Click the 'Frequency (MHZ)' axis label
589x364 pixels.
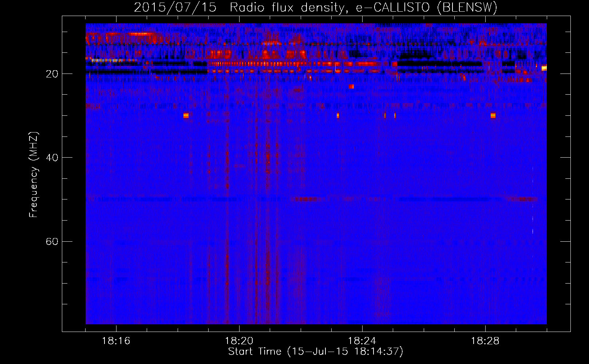[33, 175]
